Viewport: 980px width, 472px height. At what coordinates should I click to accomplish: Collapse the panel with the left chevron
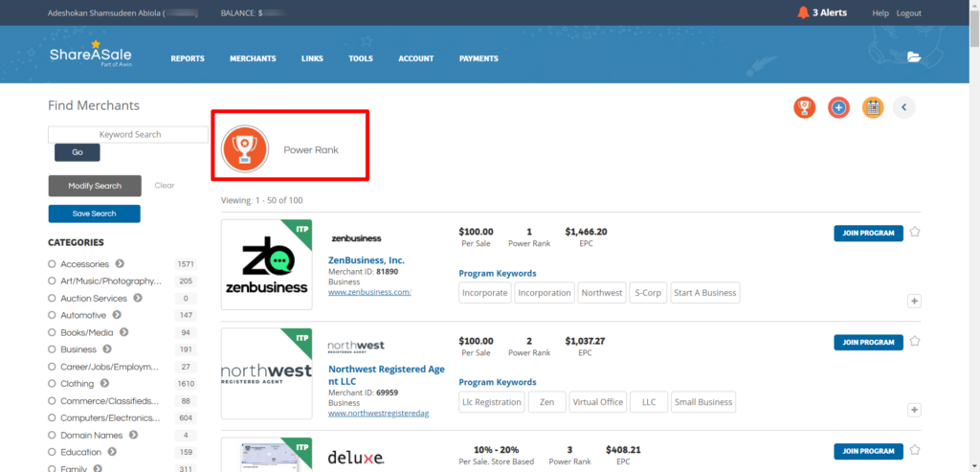coord(904,107)
